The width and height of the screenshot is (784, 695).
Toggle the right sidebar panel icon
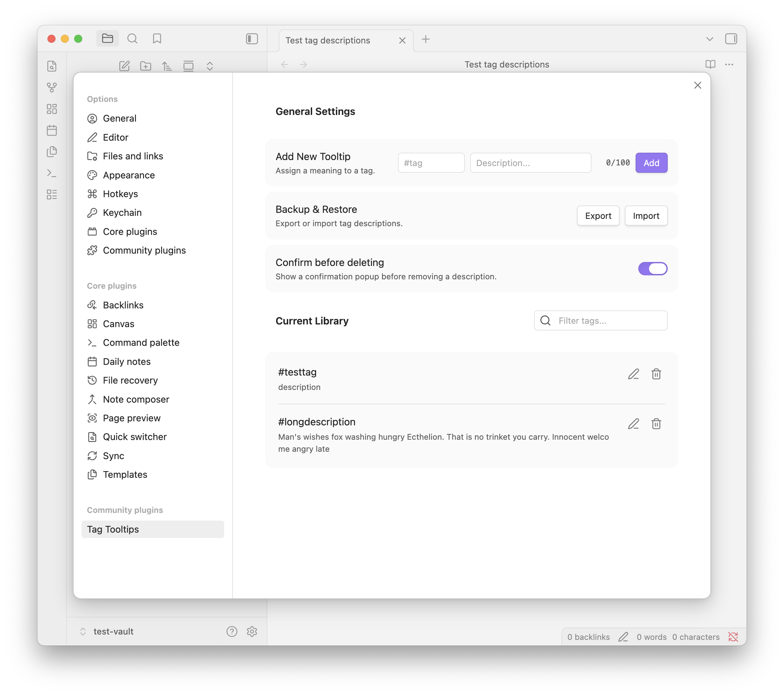(731, 39)
